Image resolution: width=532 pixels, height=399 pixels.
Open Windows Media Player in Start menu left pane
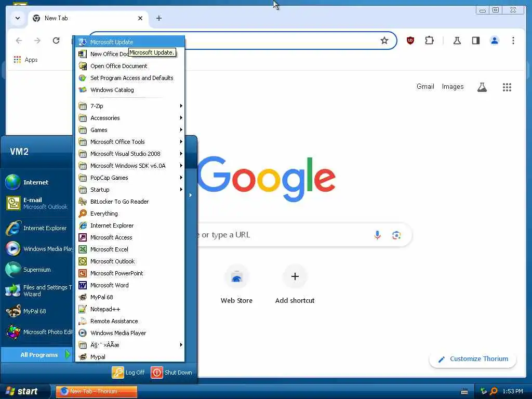37,249
